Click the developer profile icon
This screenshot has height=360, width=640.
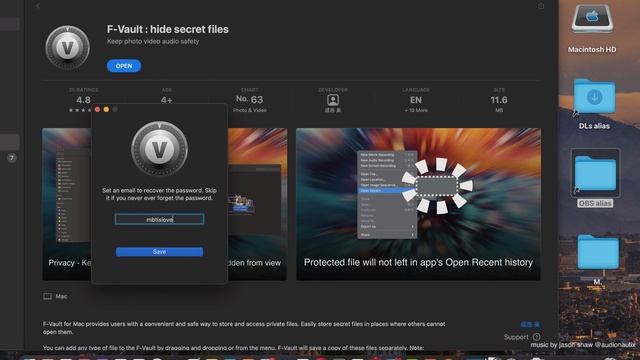[333, 100]
